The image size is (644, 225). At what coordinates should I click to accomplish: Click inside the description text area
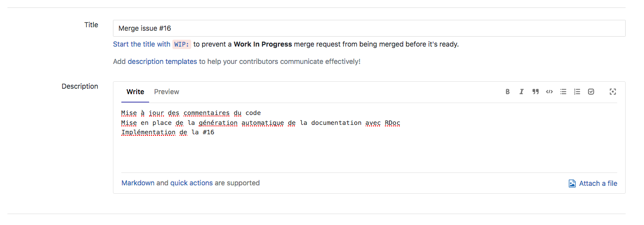(369, 149)
